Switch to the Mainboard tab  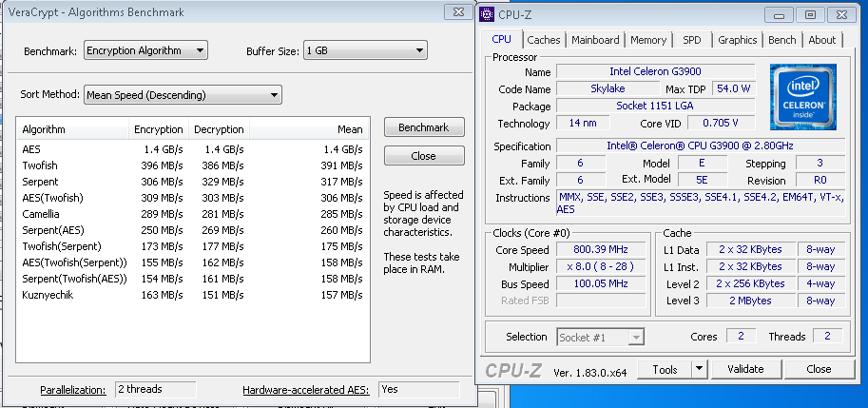tap(595, 40)
